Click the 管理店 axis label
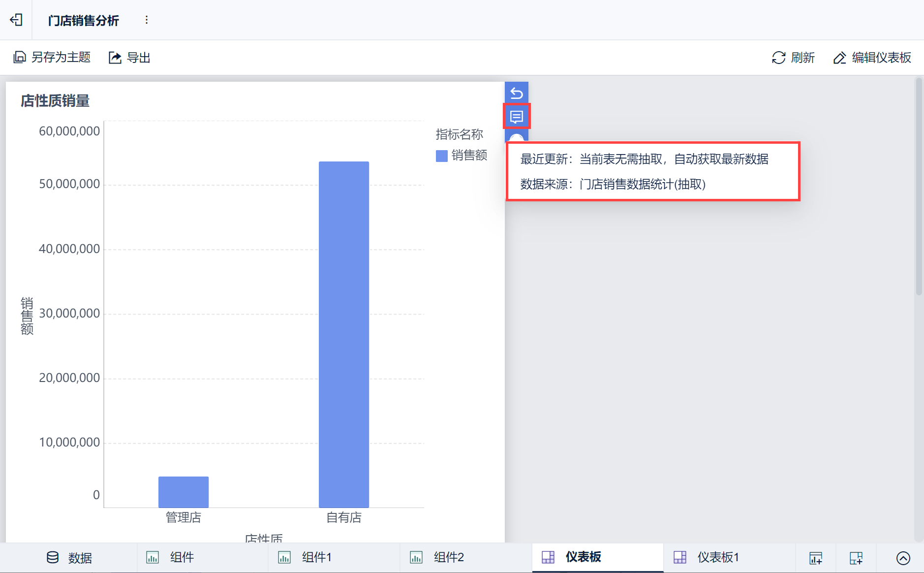 (x=184, y=517)
